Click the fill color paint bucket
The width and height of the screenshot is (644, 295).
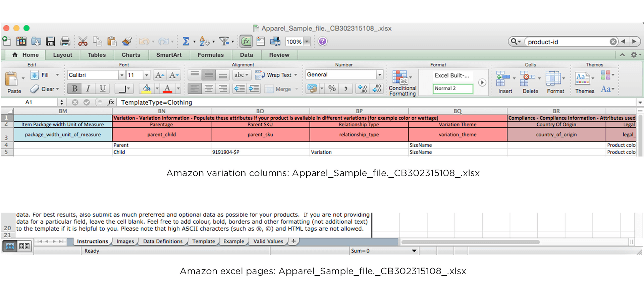pos(146,88)
